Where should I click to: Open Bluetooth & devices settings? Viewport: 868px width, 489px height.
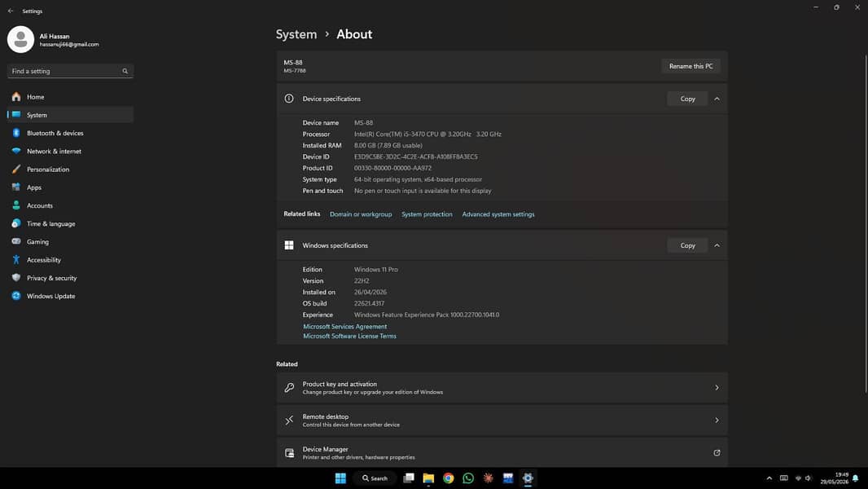point(70,133)
